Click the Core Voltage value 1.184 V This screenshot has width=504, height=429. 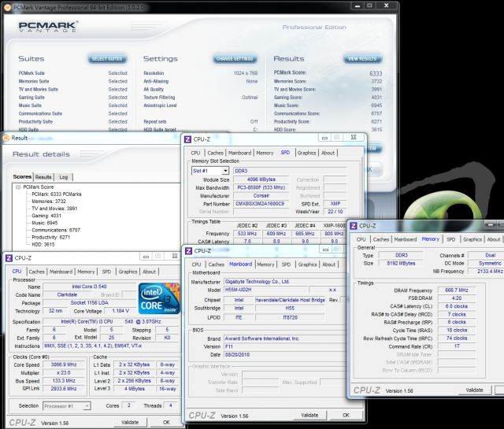[120, 311]
